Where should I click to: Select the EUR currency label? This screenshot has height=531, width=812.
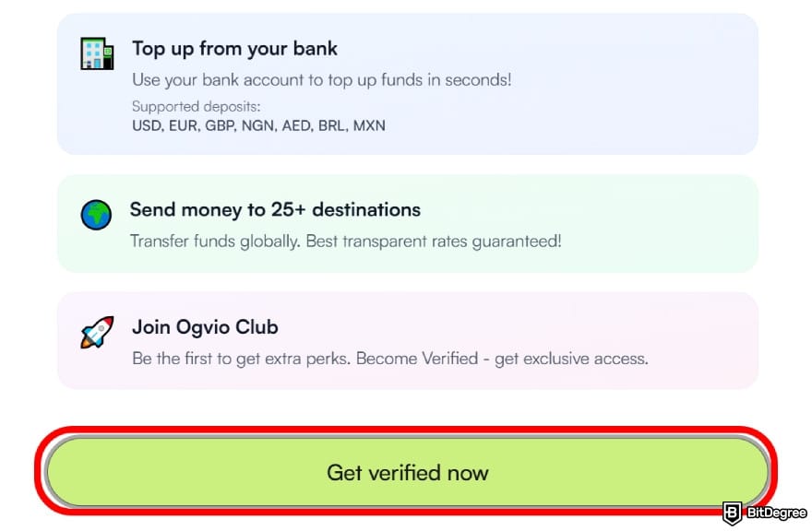pos(185,125)
